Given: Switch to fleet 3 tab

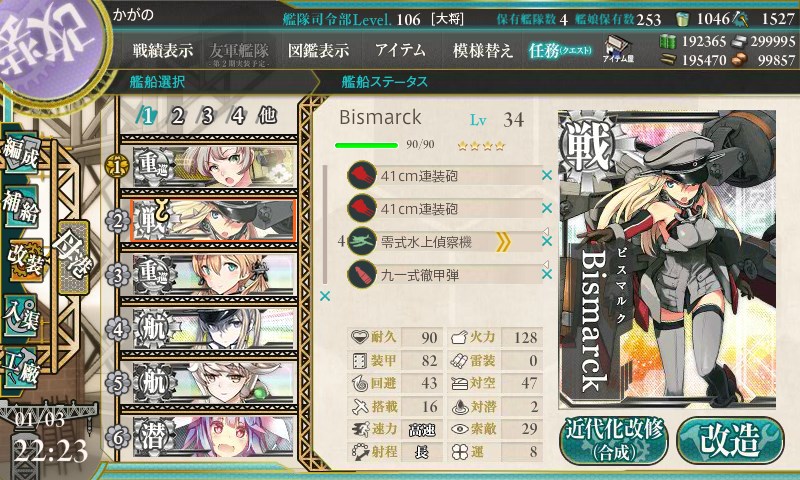Looking at the screenshot, I should 207,116.
